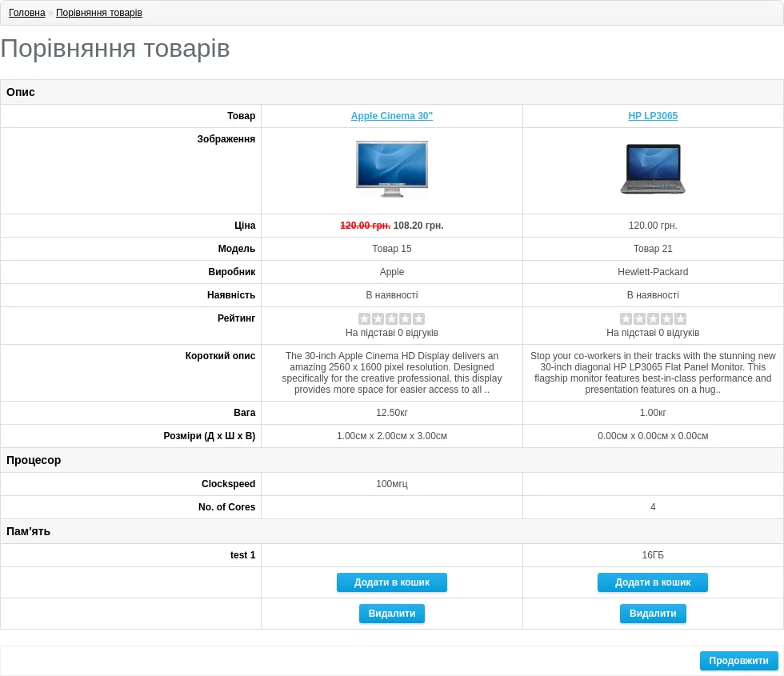This screenshot has width=784, height=676.
Task: Select the Товар 21 model cell
Action: coord(653,249)
